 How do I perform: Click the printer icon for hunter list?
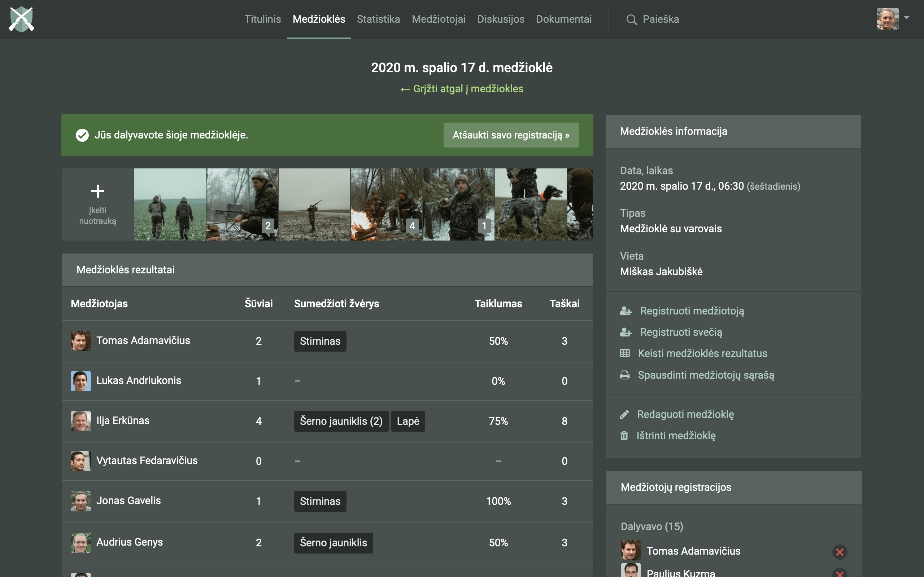(x=625, y=375)
